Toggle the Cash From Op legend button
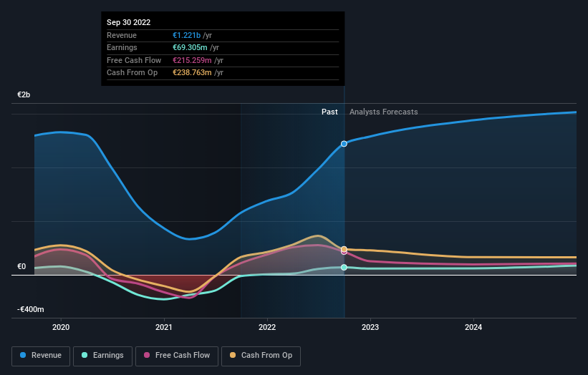Screen dimensions: 588x375 click(x=261, y=356)
